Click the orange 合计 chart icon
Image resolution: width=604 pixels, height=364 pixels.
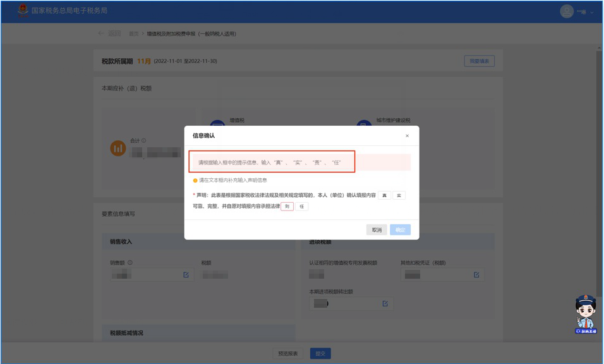[x=118, y=148]
